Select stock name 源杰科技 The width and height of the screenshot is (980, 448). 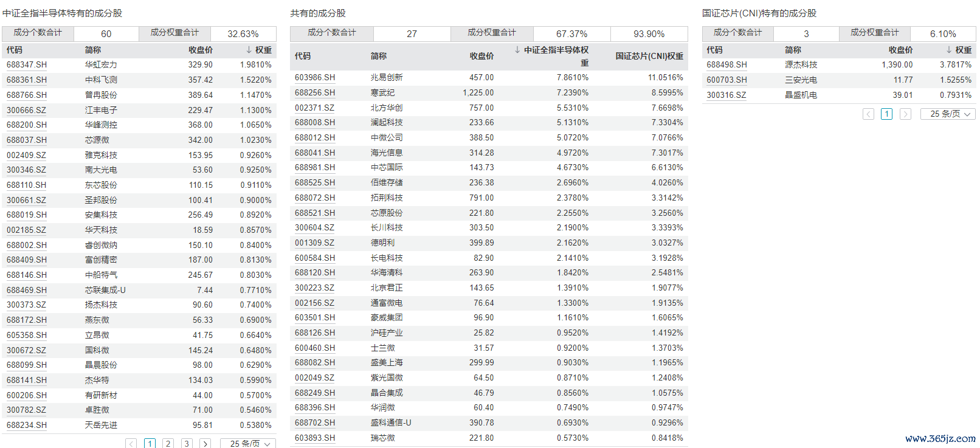[801, 64]
